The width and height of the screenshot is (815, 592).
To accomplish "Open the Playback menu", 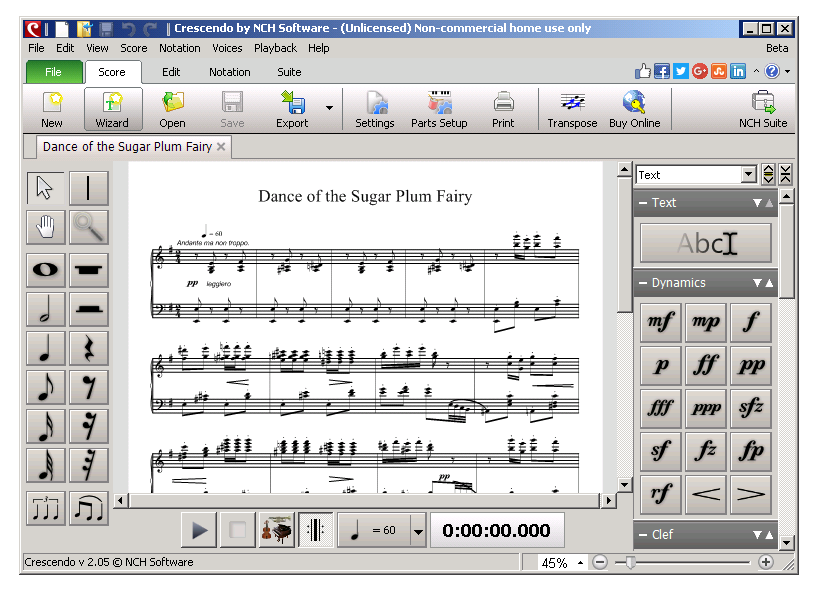I will tap(275, 48).
